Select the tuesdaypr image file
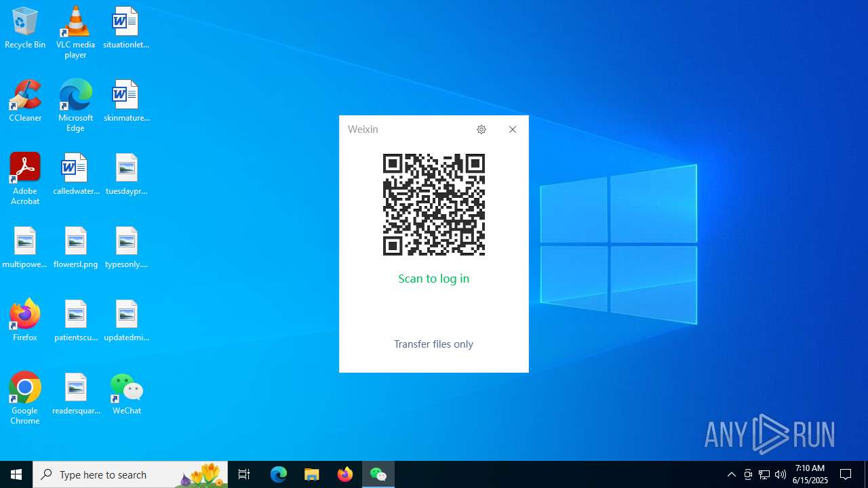The image size is (868, 488). pyautogui.click(x=126, y=174)
